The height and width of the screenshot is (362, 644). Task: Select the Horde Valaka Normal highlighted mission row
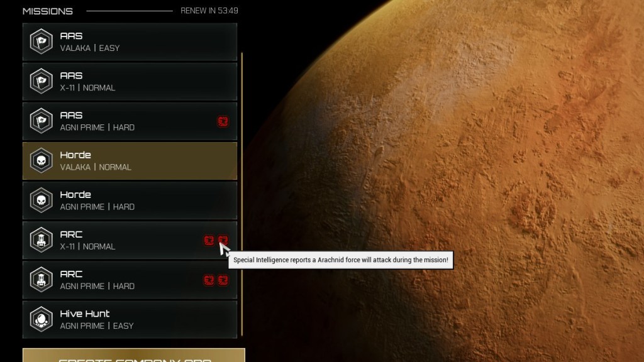[130, 161]
